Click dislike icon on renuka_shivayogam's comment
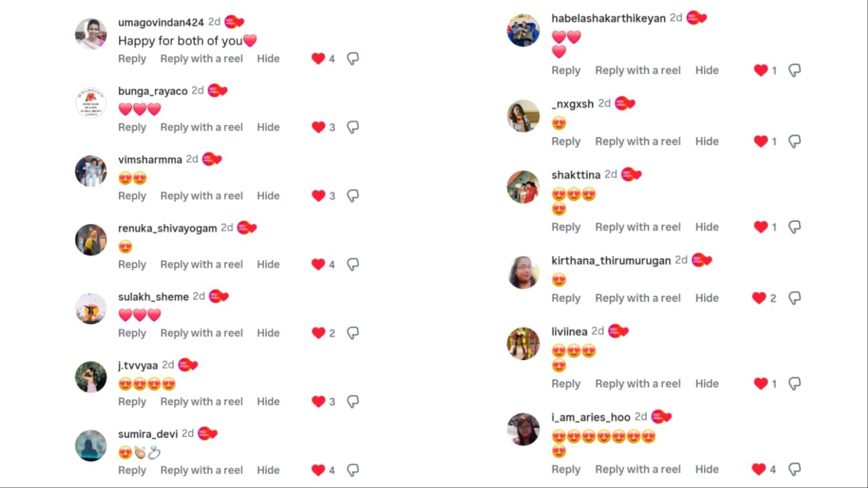The height and width of the screenshot is (488, 868). (353, 265)
